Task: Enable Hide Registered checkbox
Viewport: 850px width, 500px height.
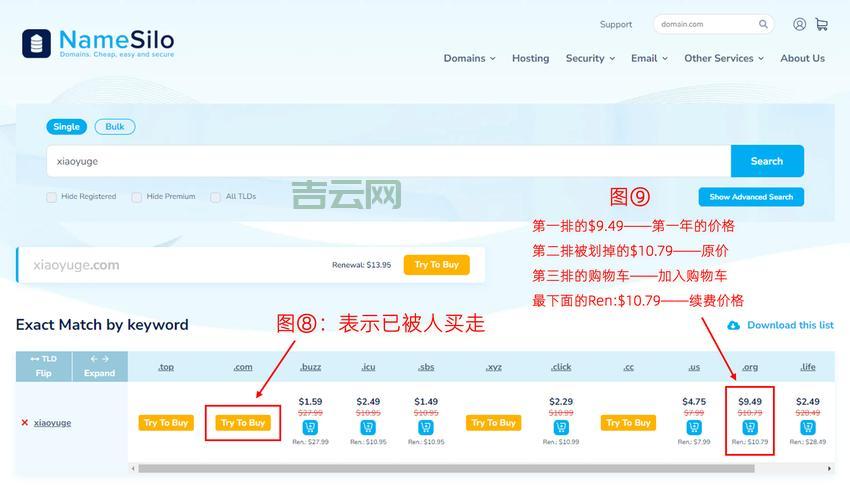Action: (51, 197)
